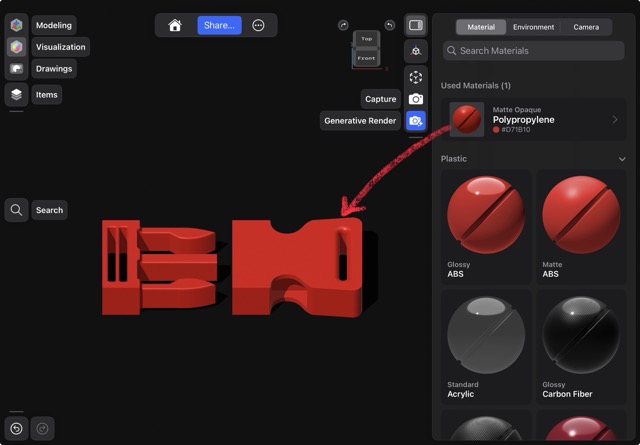The width and height of the screenshot is (640, 445).
Task: Switch to the Environment tab
Action: coord(533,27)
